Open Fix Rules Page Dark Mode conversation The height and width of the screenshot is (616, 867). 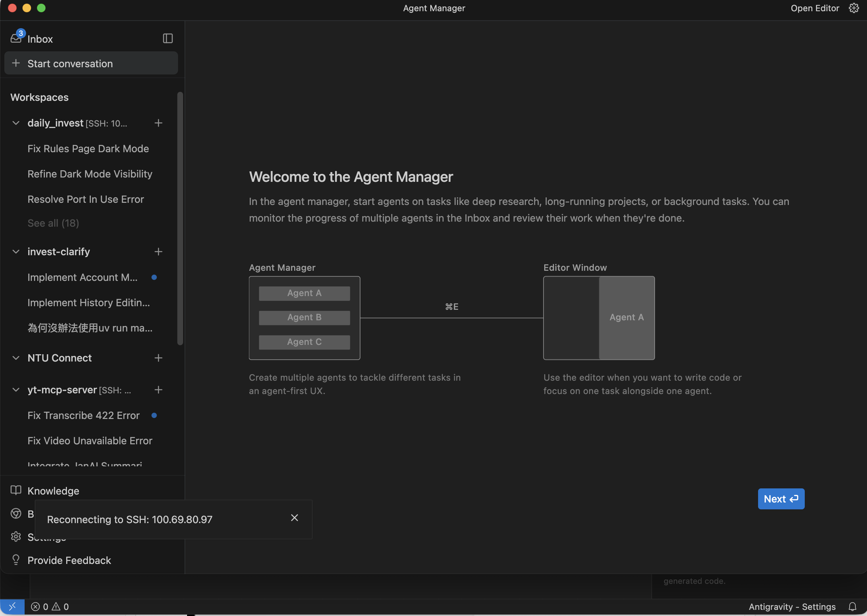[x=88, y=149]
